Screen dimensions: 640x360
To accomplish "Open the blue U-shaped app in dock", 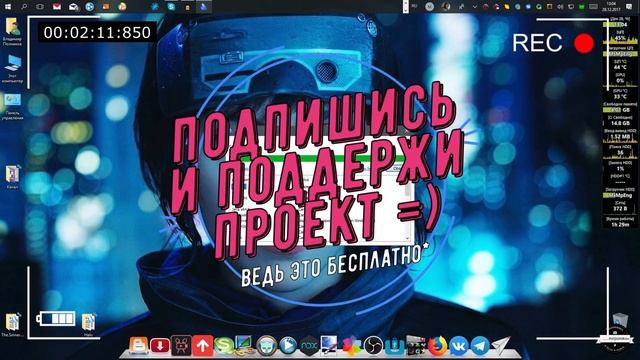I will point(394,346).
